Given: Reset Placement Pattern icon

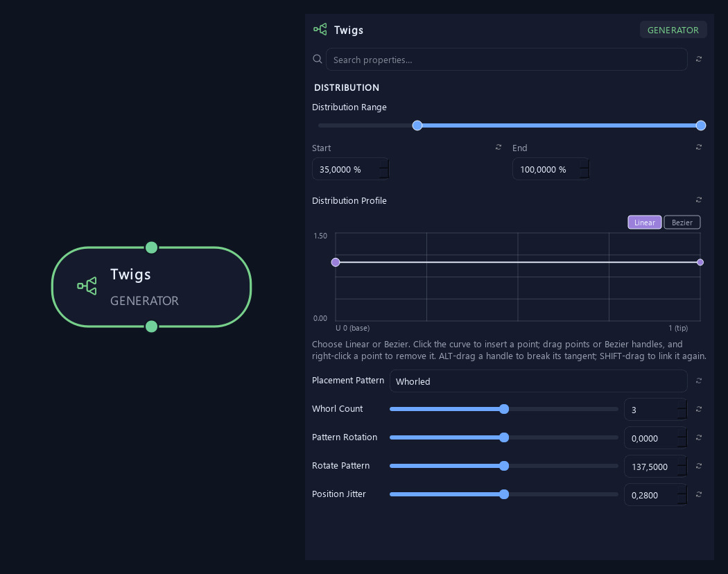Looking at the screenshot, I should pyautogui.click(x=699, y=381).
